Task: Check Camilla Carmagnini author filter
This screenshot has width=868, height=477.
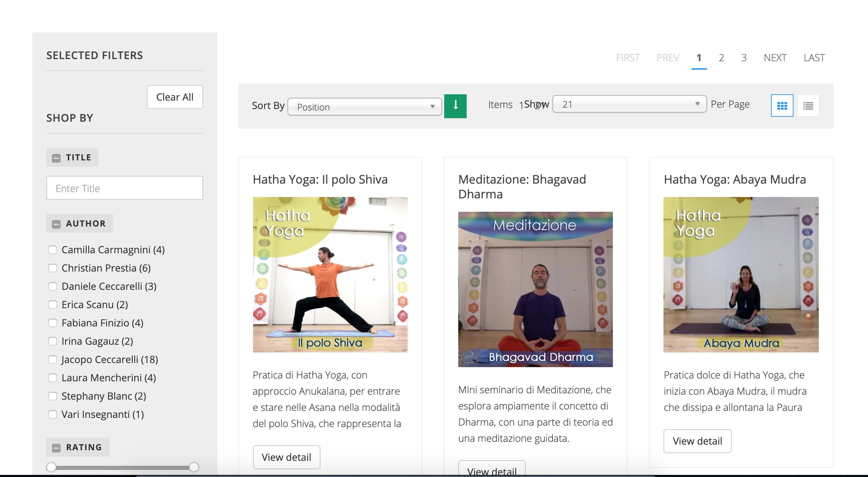Action: [x=53, y=250]
